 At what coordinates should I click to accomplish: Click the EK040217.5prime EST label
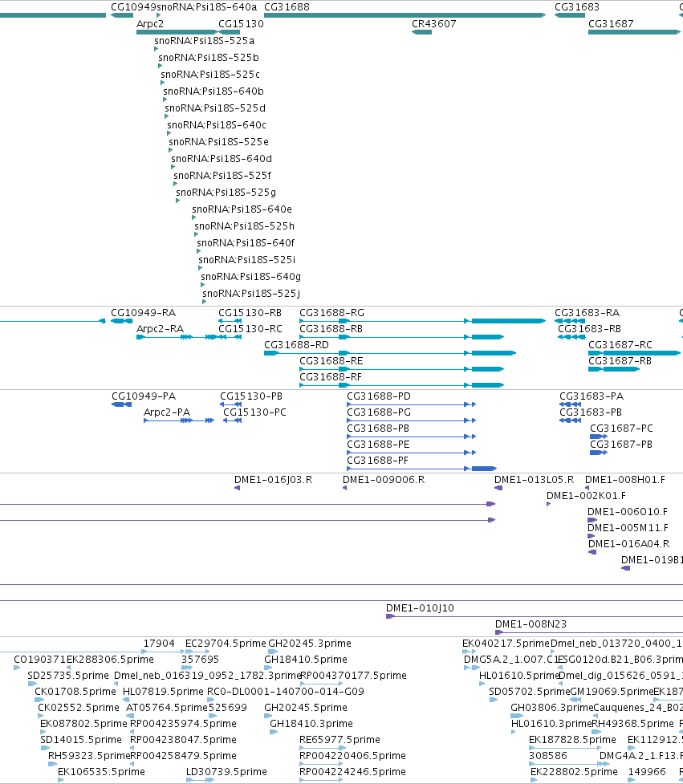506,643
